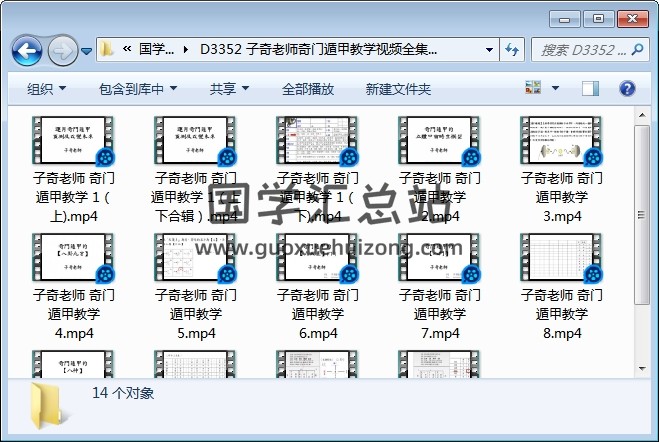
Task: Select the 奇门遁甲教学 8.mp4 file icon
Action: [560, 259]
